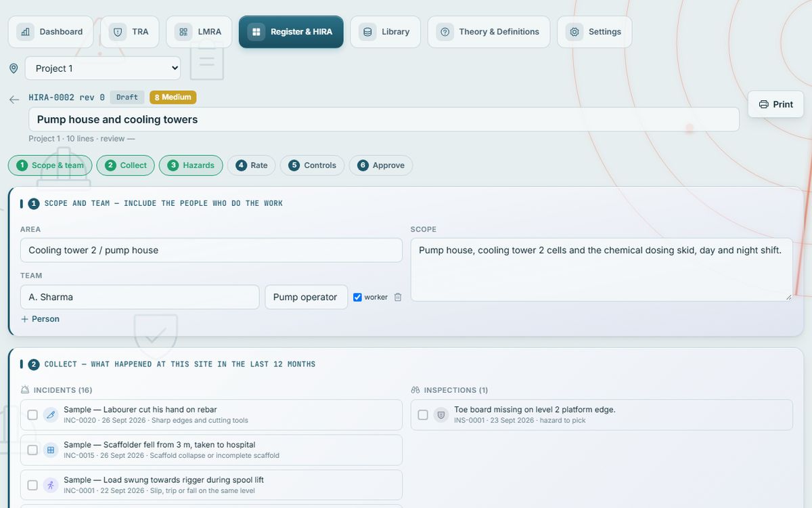Tick the checkbox for Labourer cut his hand incident
The height and width of the screenshot is (508, 812).
click(32, 415)
